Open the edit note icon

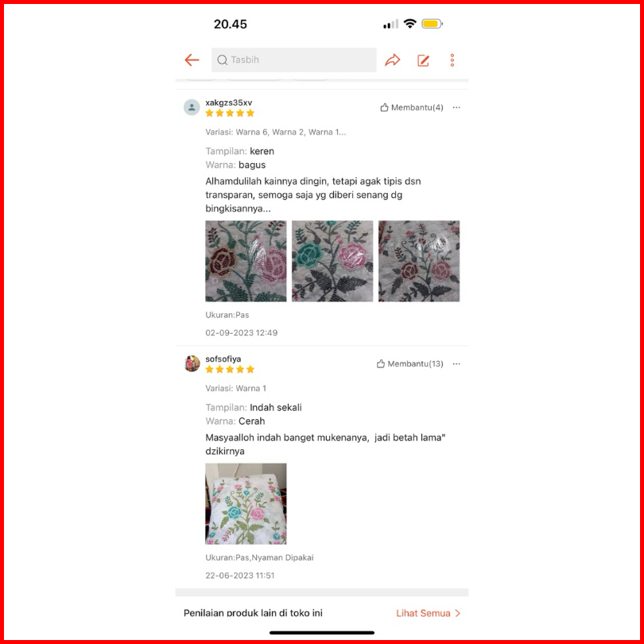pos(423,60)
